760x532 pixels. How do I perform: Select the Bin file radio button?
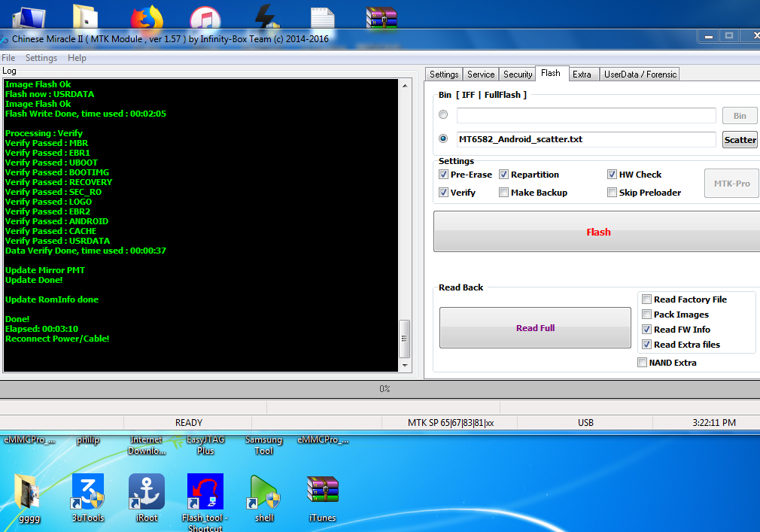443,115
